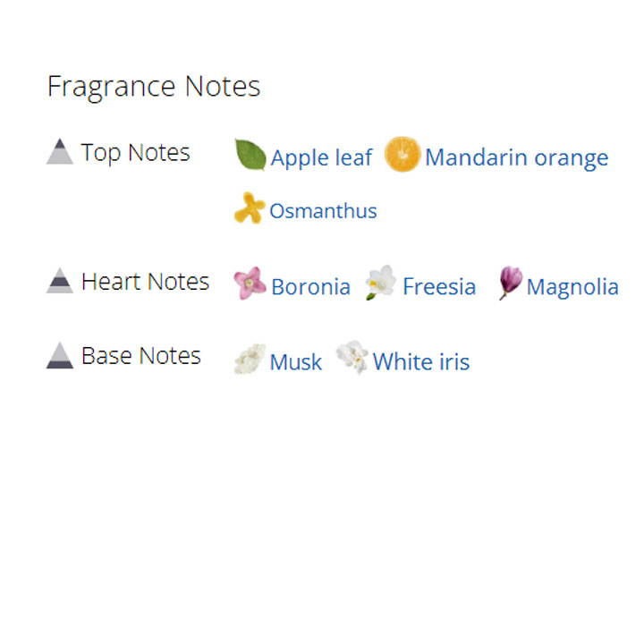The image size is (644, 644).
Task: Click the purple magnolia bud icon
Action: point(510,283)
